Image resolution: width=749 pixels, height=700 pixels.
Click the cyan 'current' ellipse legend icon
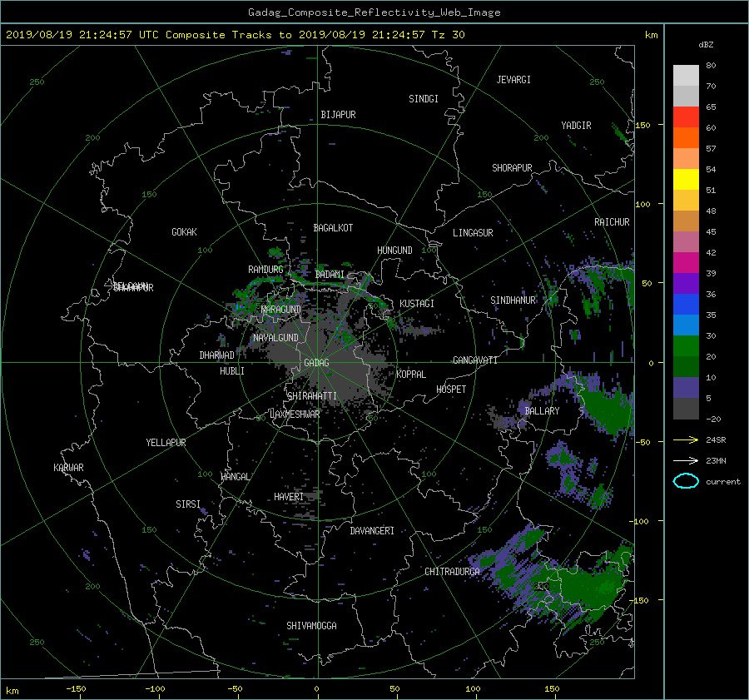click(686, 481)
